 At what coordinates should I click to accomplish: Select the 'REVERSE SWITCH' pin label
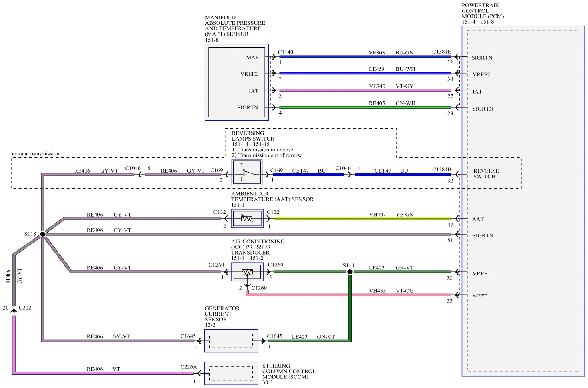click(486, 173)
